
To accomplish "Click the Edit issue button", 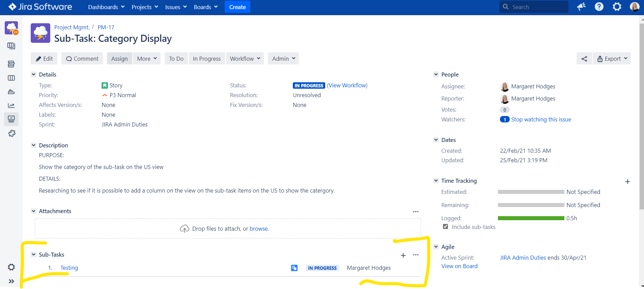I will (44, 59).
